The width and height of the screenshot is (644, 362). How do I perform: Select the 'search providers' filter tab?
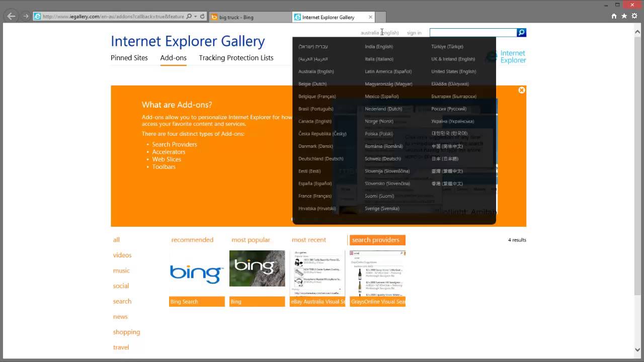coord(377,240)
